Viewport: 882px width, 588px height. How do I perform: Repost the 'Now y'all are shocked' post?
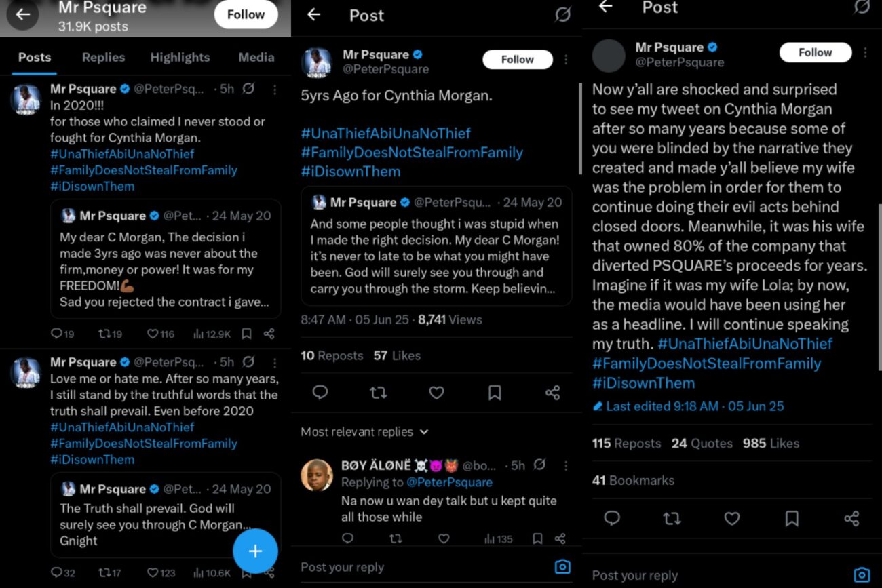[x=671, y=519]
